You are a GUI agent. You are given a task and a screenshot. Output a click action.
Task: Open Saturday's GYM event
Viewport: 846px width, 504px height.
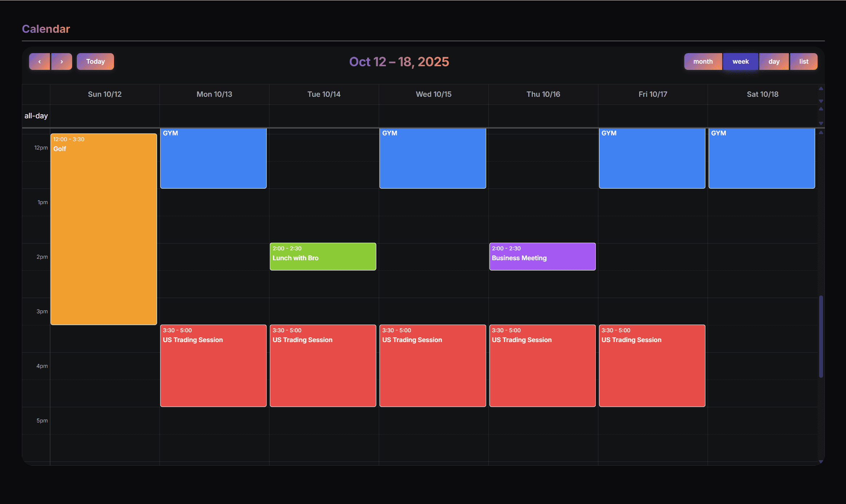[762, 158]
